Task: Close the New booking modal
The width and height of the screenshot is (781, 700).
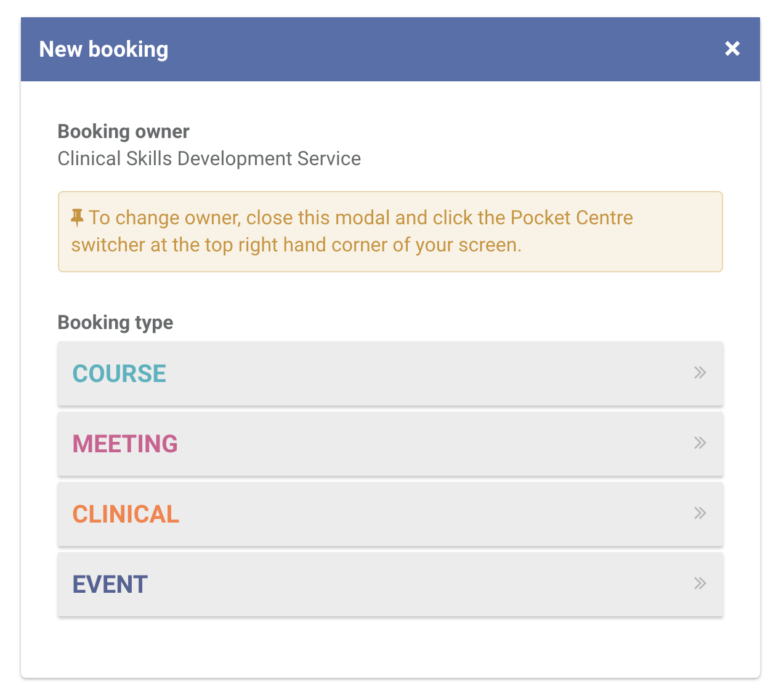Action: coord(732,49)
